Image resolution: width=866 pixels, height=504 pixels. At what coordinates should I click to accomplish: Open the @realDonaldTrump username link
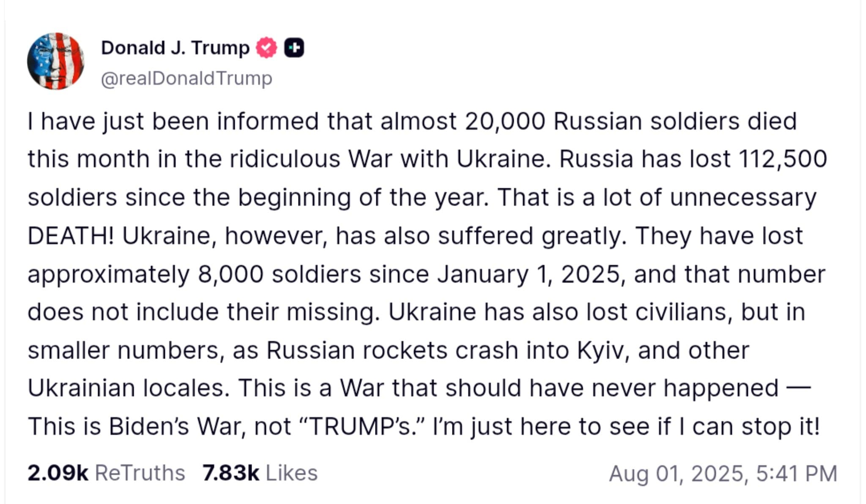(188, 78)
